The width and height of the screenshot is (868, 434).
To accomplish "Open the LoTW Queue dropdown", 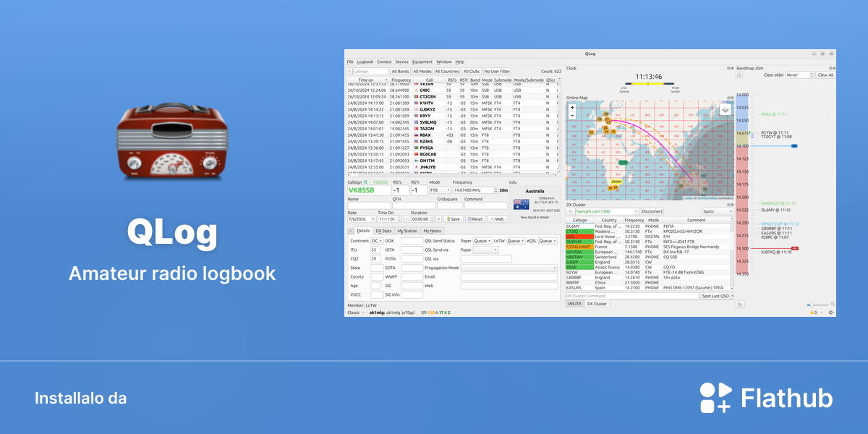I will tap(515, 241).
